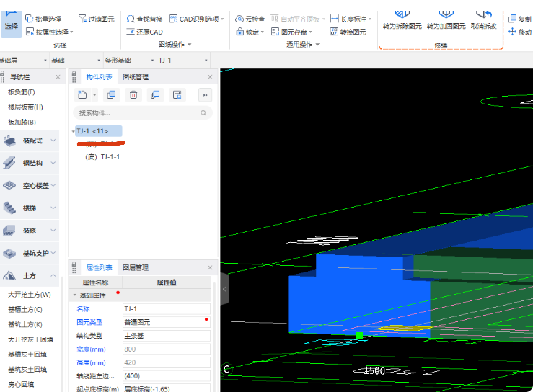Click 转为加固图元 button

point(446,20)
